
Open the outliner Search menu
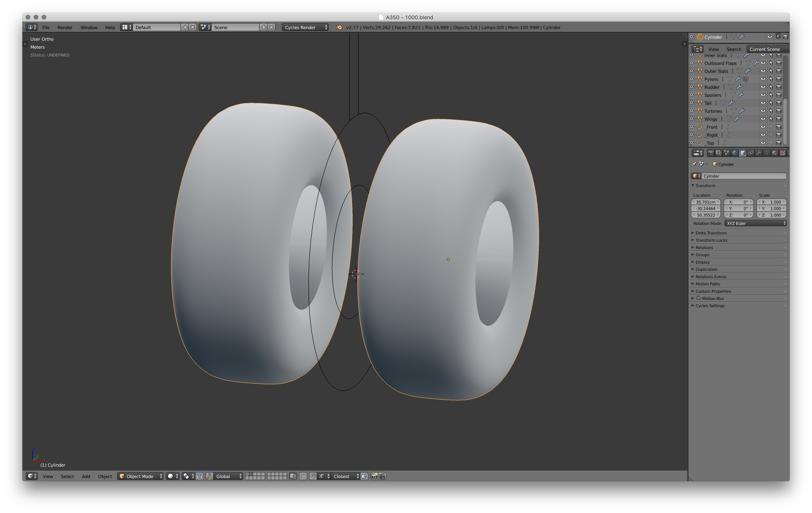pyautogui.click(x=734, y=49)
